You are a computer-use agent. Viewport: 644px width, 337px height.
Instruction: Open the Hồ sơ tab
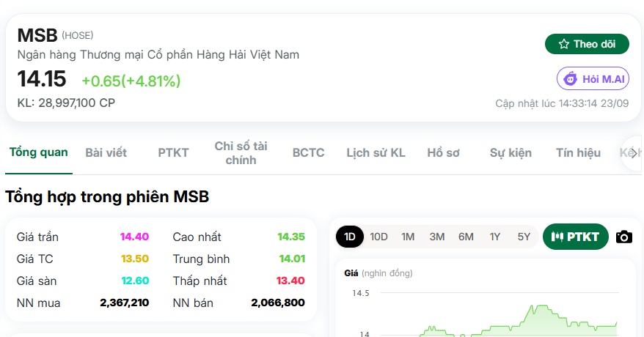pyautogui.click(x=443, y=152)
